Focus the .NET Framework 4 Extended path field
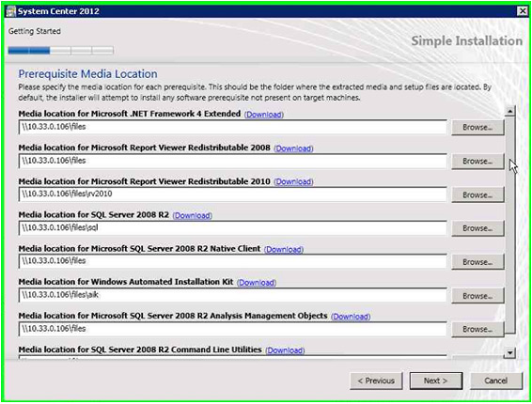 [233, 127]
